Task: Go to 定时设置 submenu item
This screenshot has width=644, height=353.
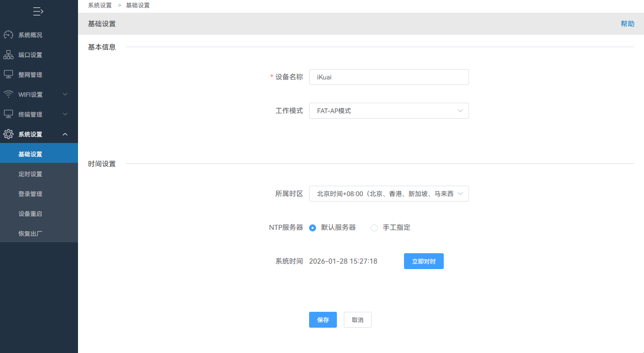Action: click(x=39, y=174)
